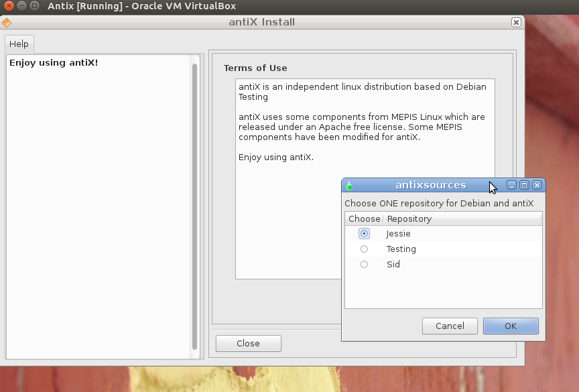Screen dimensions: 579x392
Task: Maximize the antixsources dialog
Action: [524, 186]
